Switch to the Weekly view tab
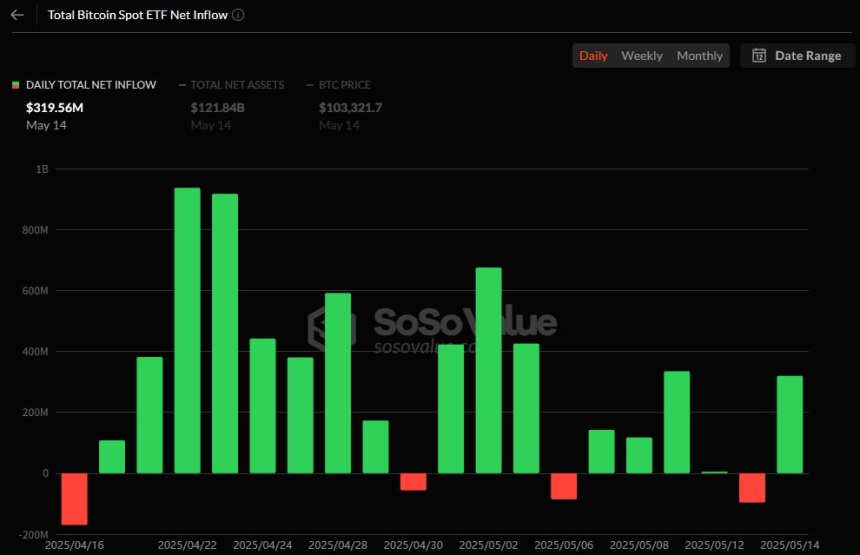The height and width of the screenshot is (555, 860). point(641,56)
